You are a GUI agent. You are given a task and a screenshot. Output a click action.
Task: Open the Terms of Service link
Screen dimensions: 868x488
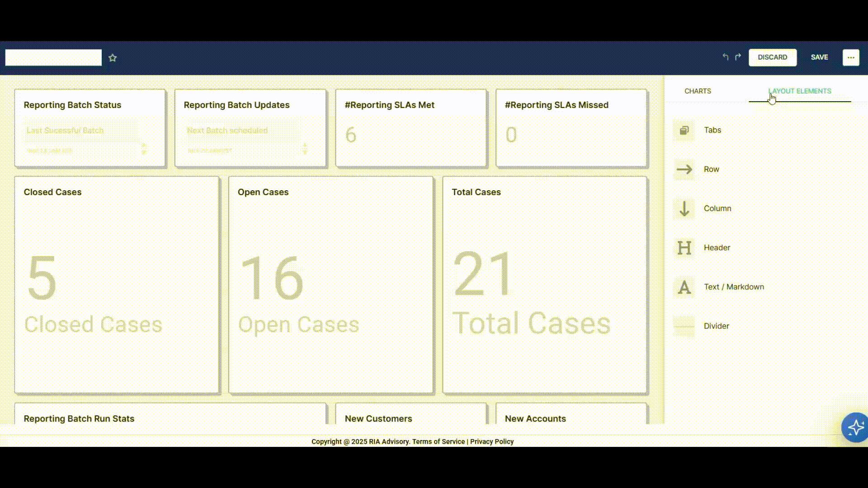[438, 441]
